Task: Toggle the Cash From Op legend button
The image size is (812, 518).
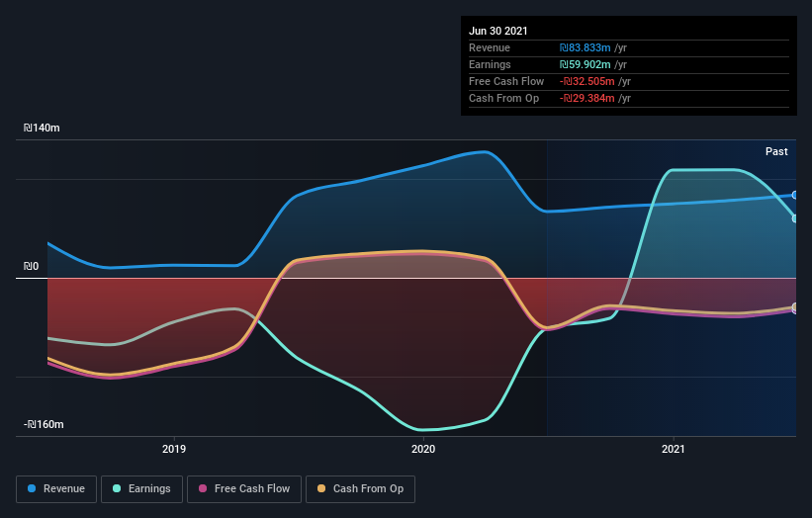Action: pyautogui.click(x=360, y=489)
